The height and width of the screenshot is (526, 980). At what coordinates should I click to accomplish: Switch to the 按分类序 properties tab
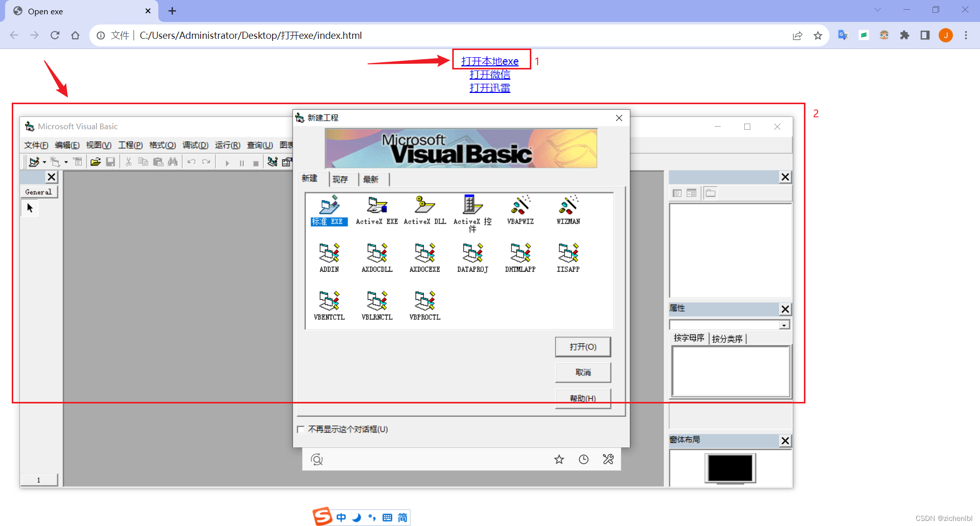point(727,339)
